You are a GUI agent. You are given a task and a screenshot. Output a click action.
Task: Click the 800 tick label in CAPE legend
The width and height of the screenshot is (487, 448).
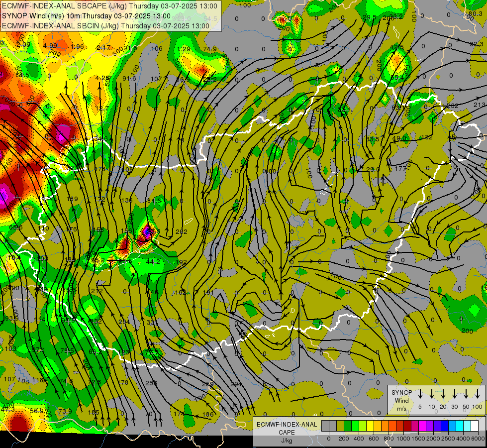389,439
